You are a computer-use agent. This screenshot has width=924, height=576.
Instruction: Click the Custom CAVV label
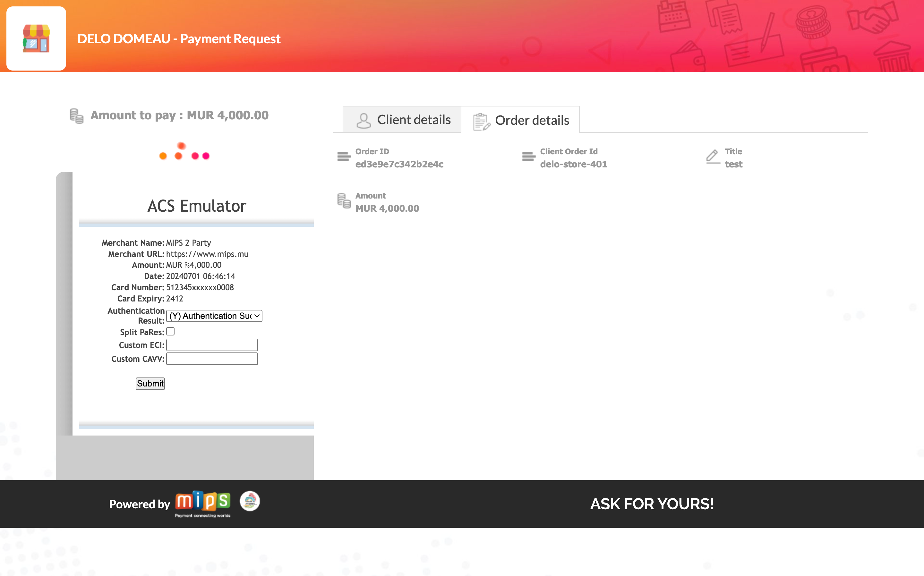click(x=138, y=359)
